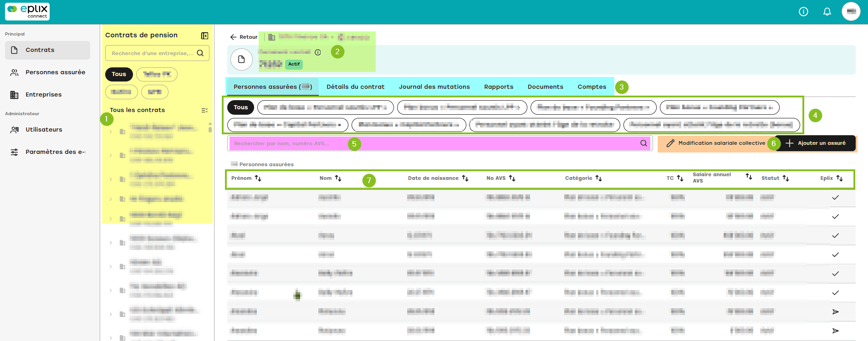Click the contract document round icon
Image resolution: width=868 pixels, height=341 pixels.
[x=241, y=59]
